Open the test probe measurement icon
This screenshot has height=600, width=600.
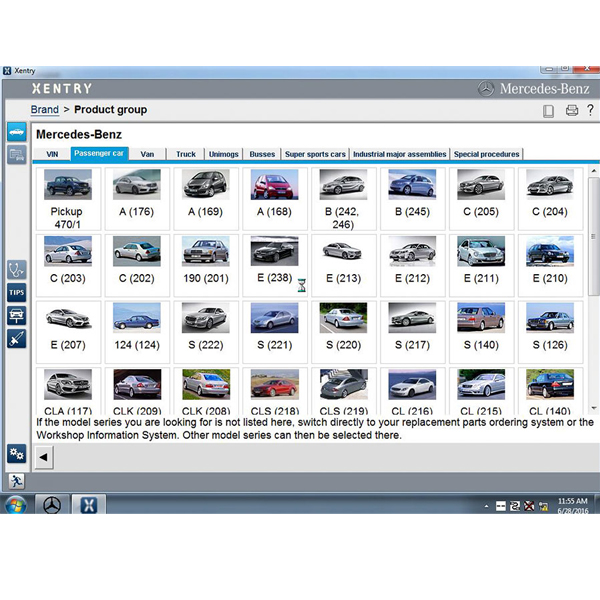point(16,339)
